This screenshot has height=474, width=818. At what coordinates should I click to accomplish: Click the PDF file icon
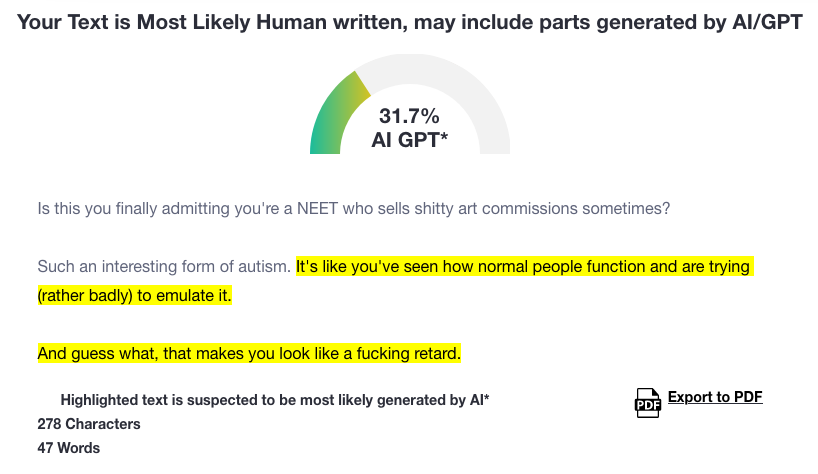click(647, 403)
